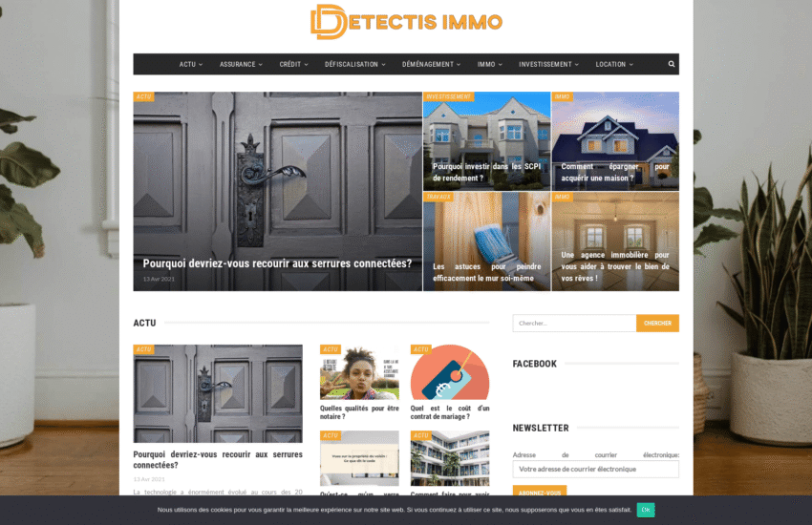Click Ok on the cookie notice

(646, 510)
